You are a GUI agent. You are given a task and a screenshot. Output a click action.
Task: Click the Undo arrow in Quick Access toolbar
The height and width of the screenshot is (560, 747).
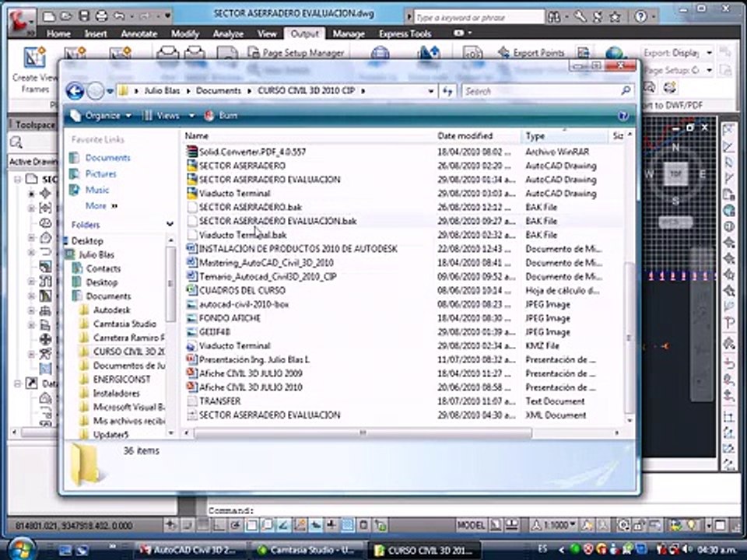point(118,16)
